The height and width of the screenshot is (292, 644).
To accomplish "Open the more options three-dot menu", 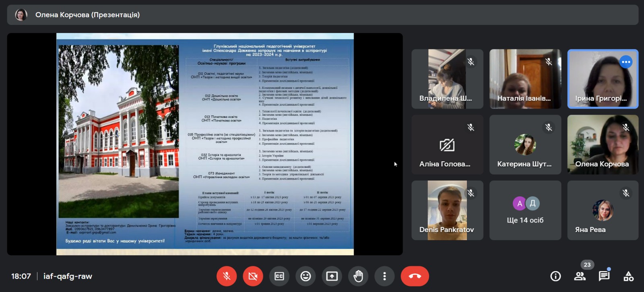I will [384, 276].
